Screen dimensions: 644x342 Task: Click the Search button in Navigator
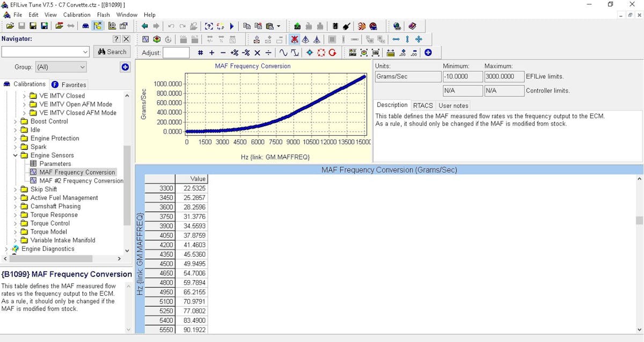coord(112,52)
